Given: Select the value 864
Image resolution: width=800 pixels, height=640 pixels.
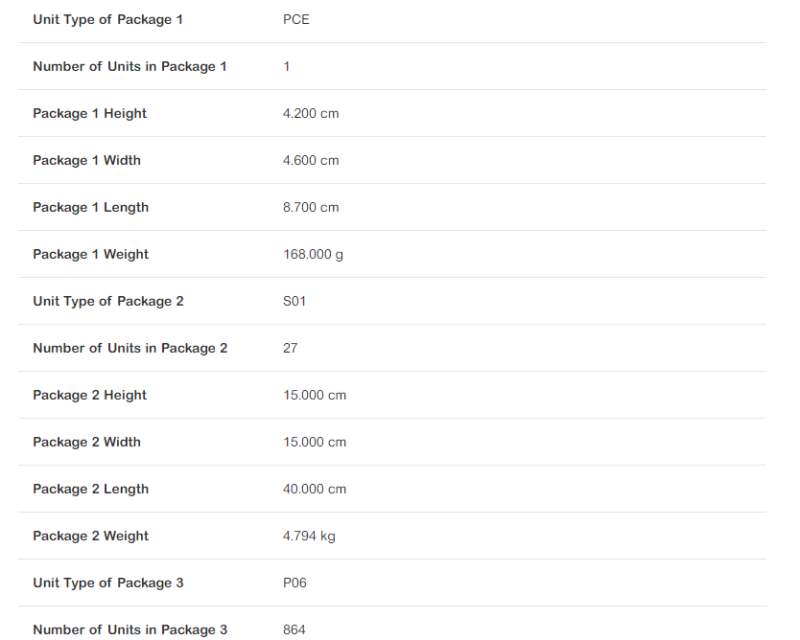Looking at the screenshot, I should tap(294, 630).
